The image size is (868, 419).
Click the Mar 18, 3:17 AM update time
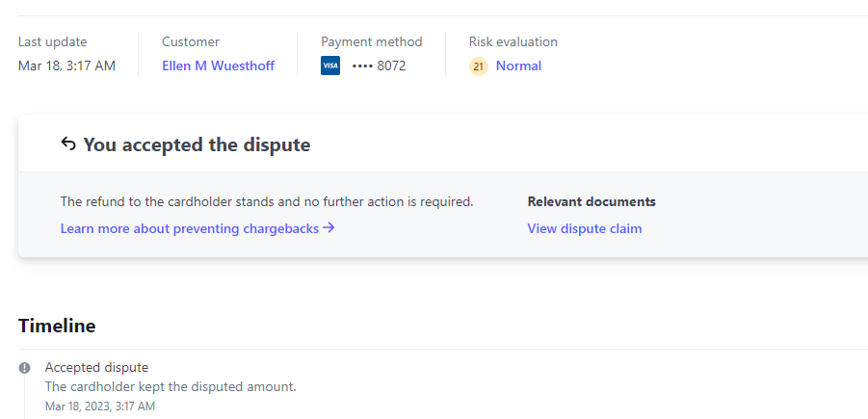[x=66, y=66]
